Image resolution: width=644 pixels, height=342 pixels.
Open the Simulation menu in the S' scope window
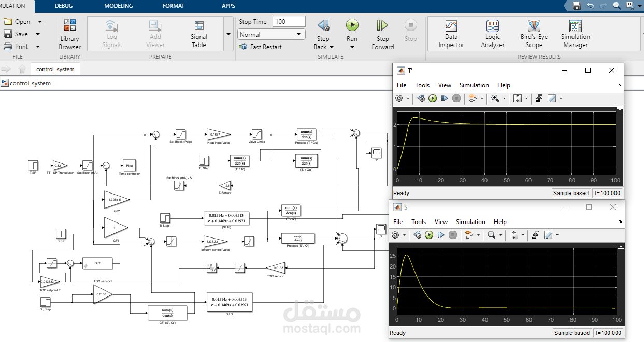[x=470, y=222]
